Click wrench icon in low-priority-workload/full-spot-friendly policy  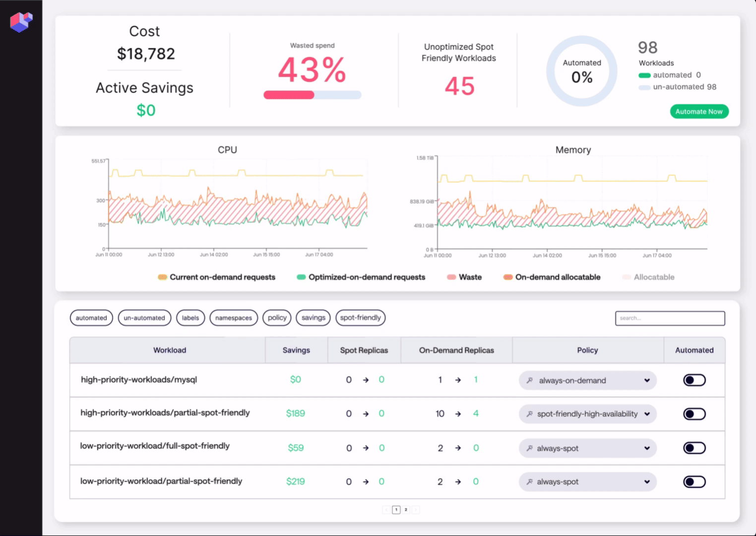pos(530,448)
